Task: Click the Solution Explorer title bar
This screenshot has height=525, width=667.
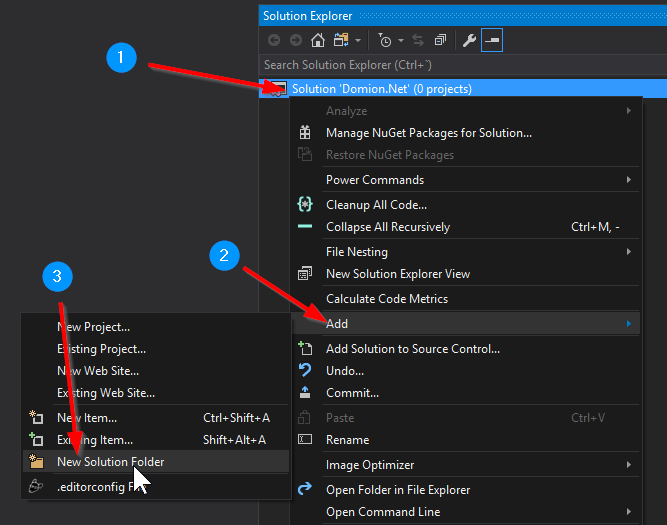Action: point(463,16)
